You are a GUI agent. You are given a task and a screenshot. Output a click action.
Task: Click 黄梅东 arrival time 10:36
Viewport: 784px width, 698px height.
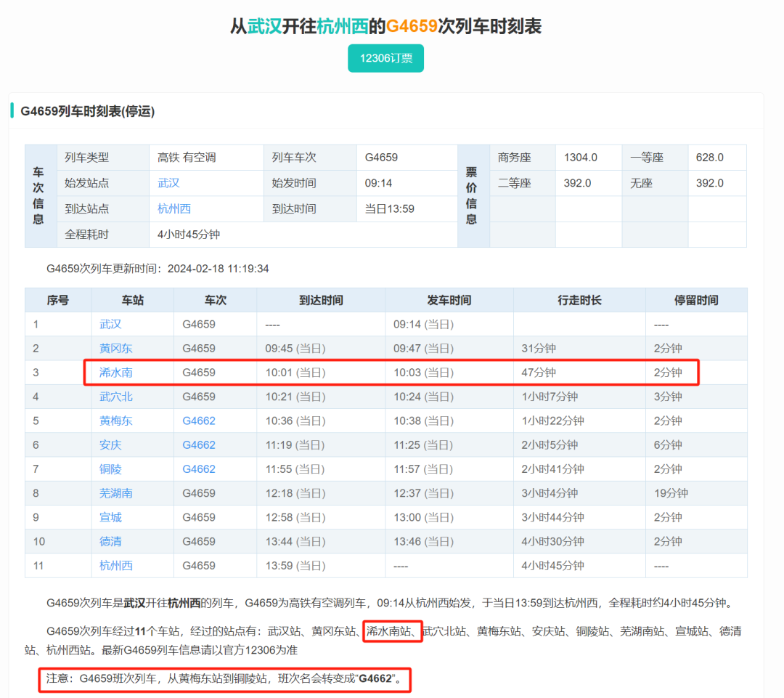coord(295,421)
